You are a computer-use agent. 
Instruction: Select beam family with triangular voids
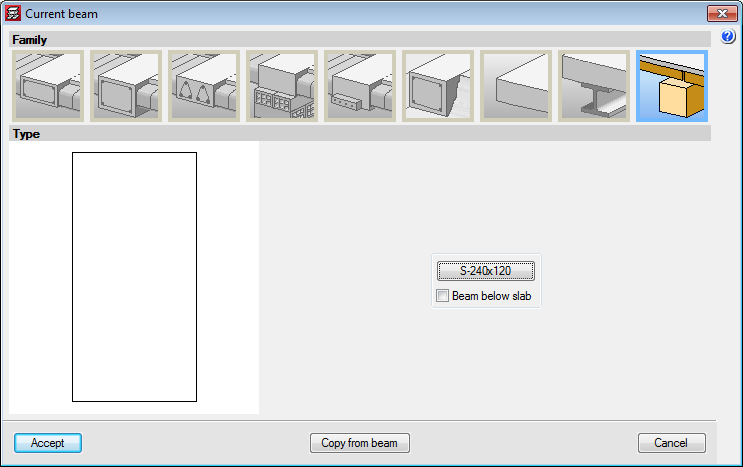tap(204, 86)
